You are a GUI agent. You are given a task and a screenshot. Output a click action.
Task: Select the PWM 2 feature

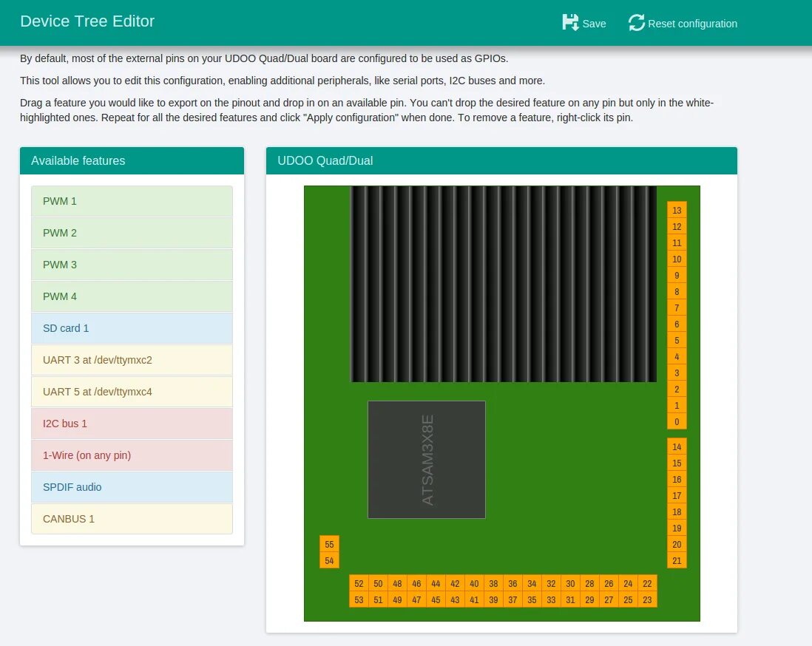[132, 233]
